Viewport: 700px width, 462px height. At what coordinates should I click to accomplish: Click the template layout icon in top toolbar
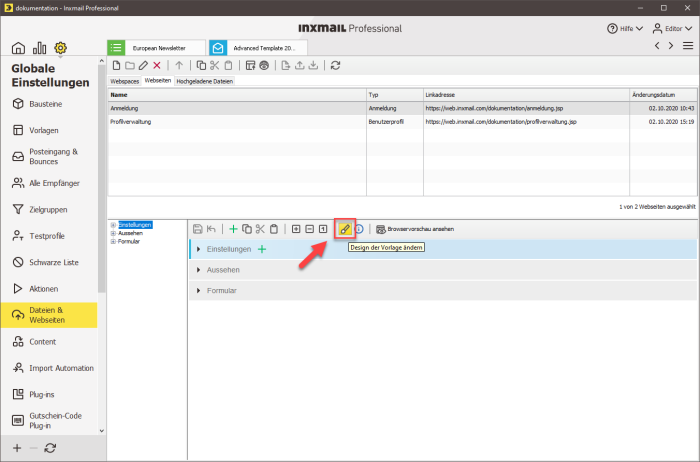click(x=250, y=66)
